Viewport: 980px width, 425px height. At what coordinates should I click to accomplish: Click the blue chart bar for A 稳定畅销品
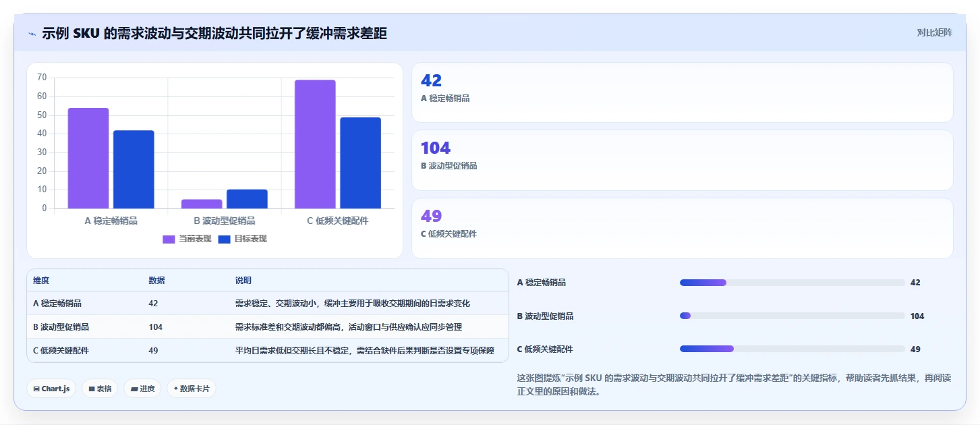coord(134,169)
